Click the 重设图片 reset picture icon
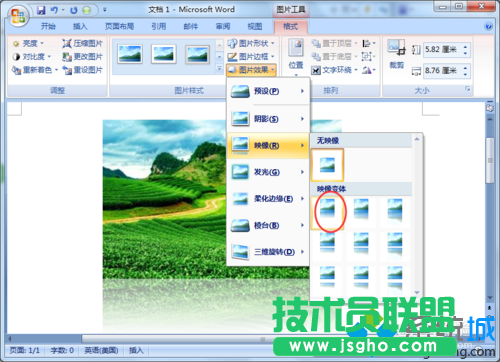 point(67,70)
